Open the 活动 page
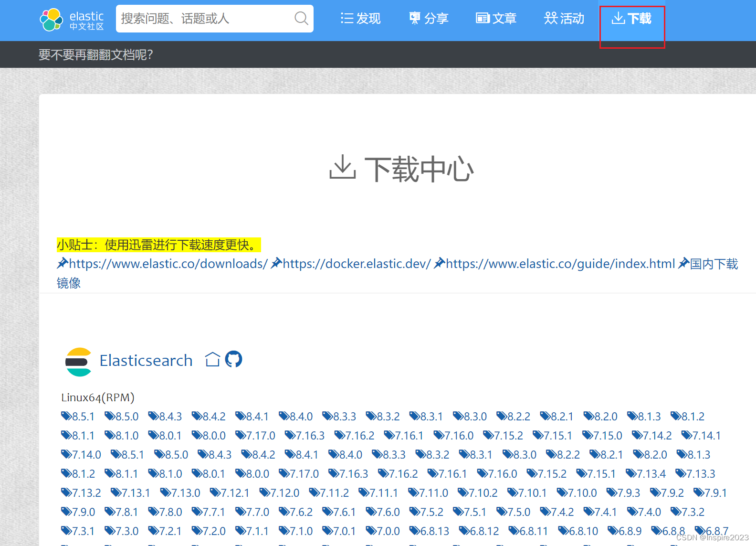 tap(564, 19)
